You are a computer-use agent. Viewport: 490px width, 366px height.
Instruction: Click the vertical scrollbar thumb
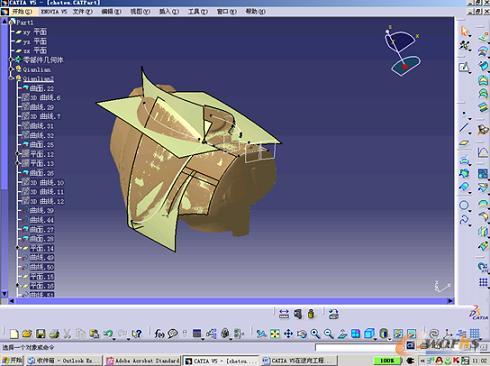coord(4,107)
